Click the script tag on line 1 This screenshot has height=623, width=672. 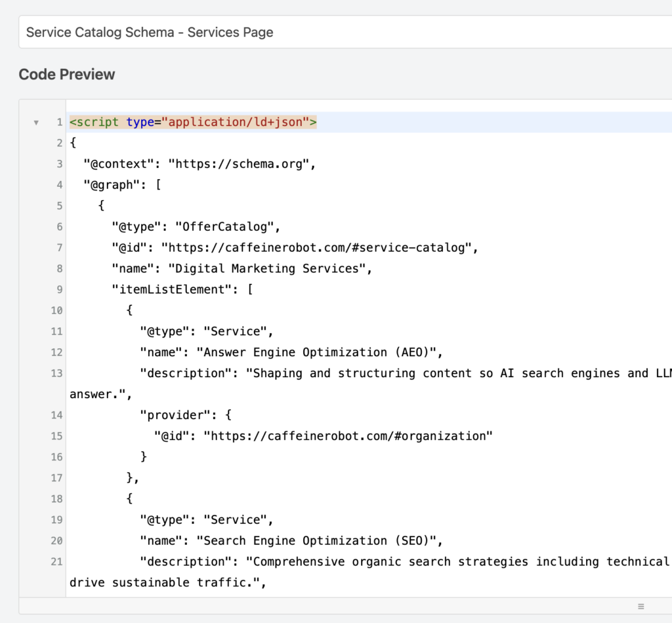(193, 122)
